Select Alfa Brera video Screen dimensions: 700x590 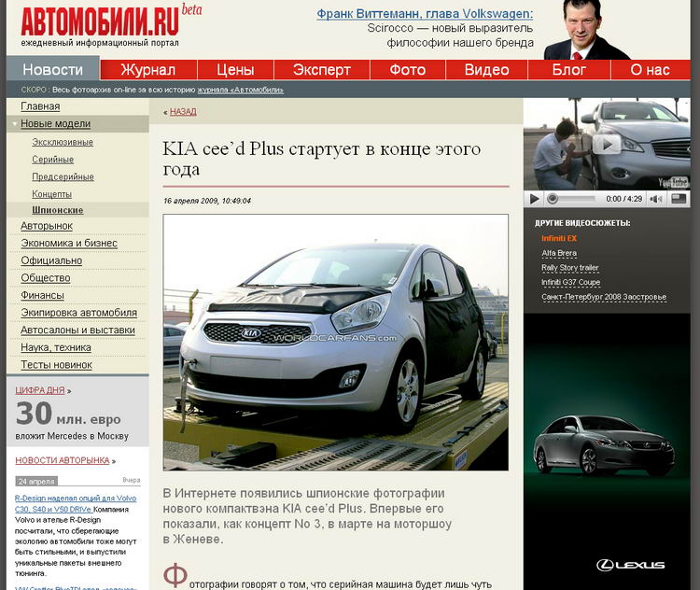click(x=559, y=253)
